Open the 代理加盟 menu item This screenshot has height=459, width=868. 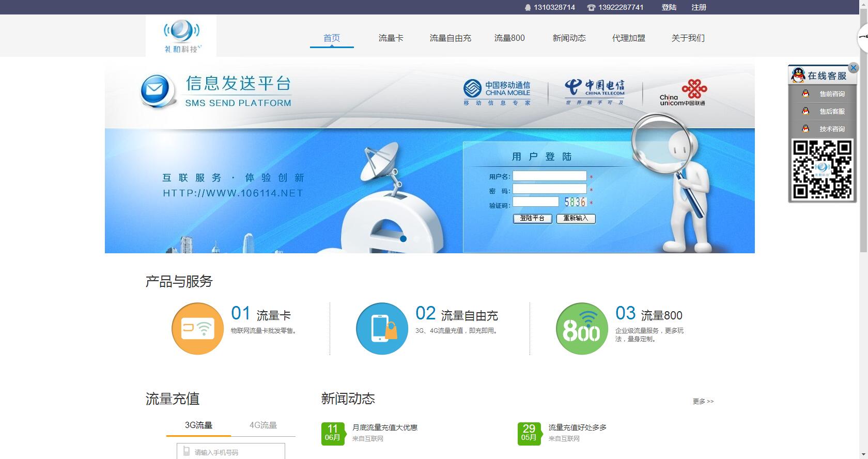pos(628,38)
